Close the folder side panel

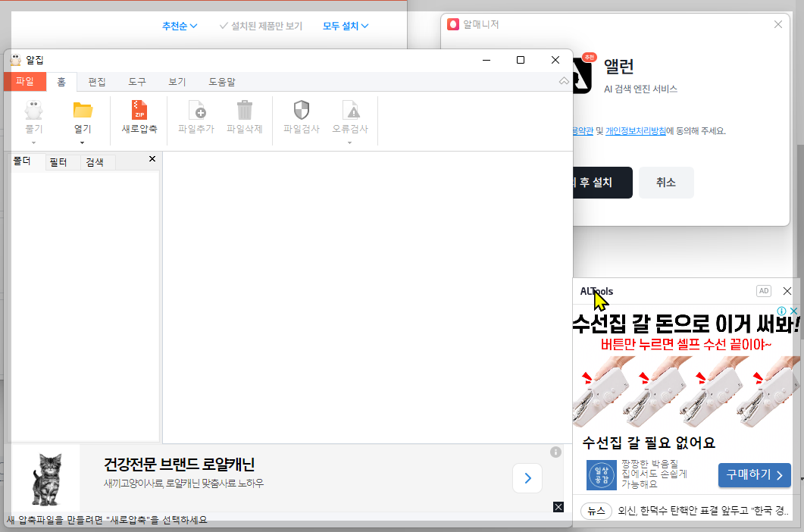(152, 159)
